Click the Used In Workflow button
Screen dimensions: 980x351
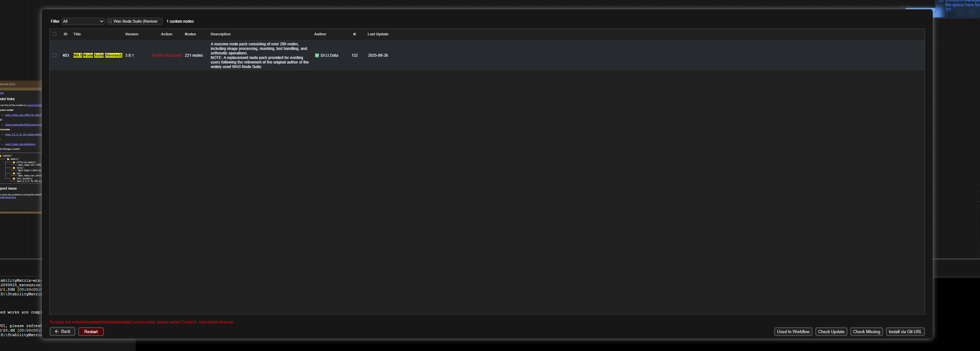point(793,332)
